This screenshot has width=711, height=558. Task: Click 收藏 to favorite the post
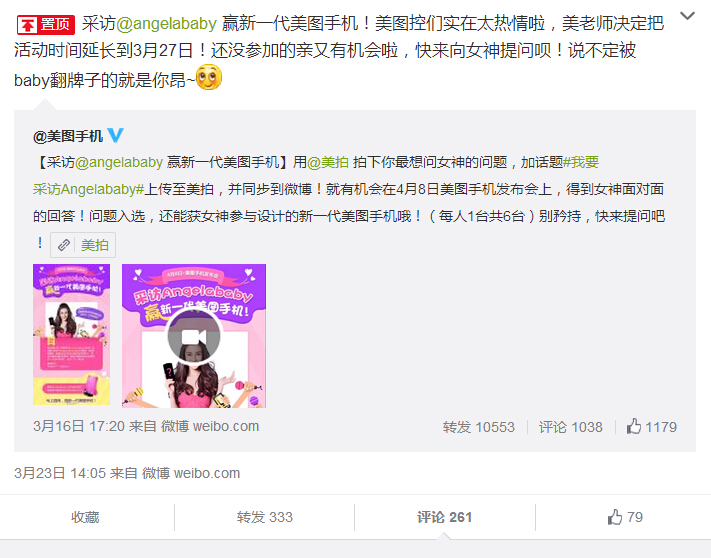click(x=85, y=517)
